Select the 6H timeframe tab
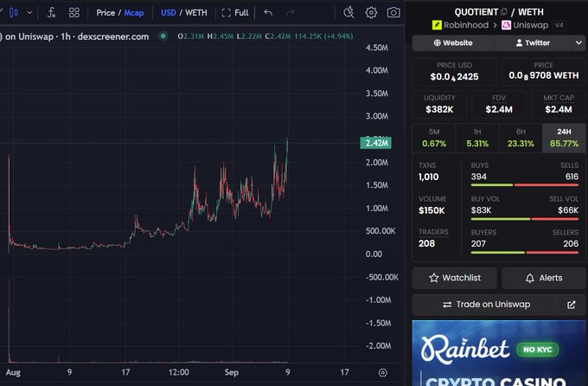 [x=521, y=138]
